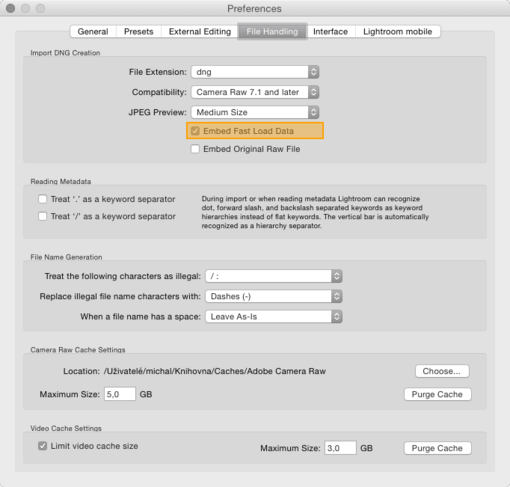Screen dimensions: 510x487
Task: Check Treat '.' as a keyword separator
Action: pyautogui.click(x=42, y=199)
